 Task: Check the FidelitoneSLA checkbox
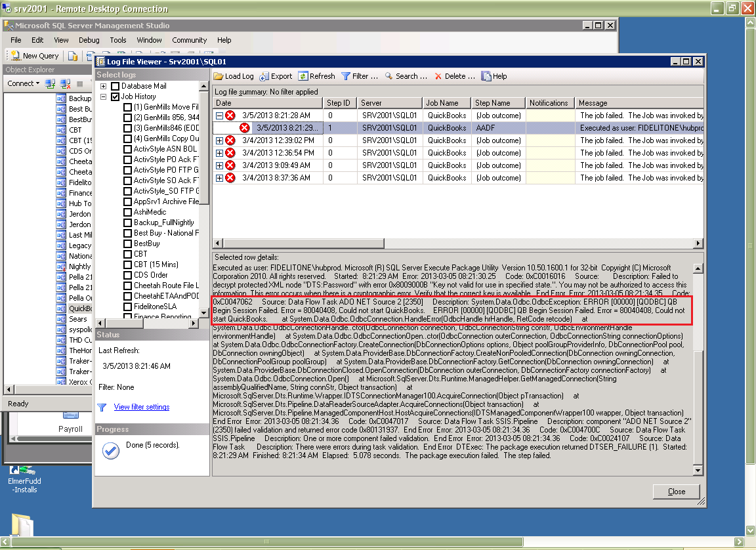click(x=128, y=307)
